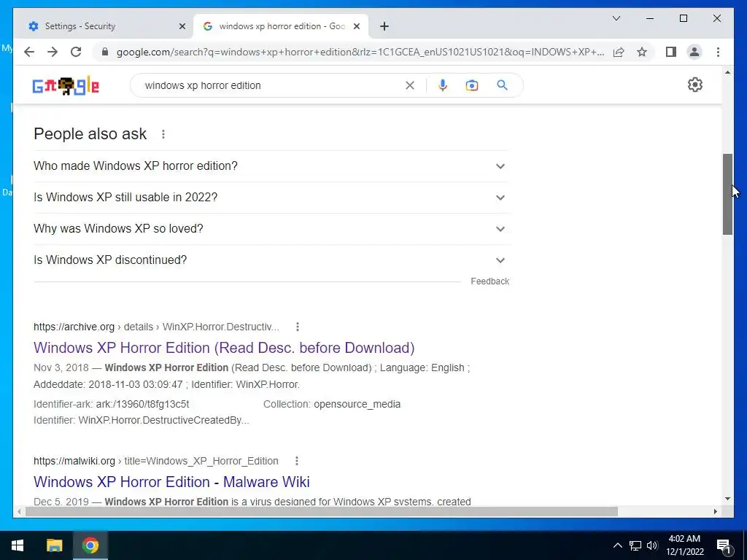Go forward to the next page

pos(53,52)
